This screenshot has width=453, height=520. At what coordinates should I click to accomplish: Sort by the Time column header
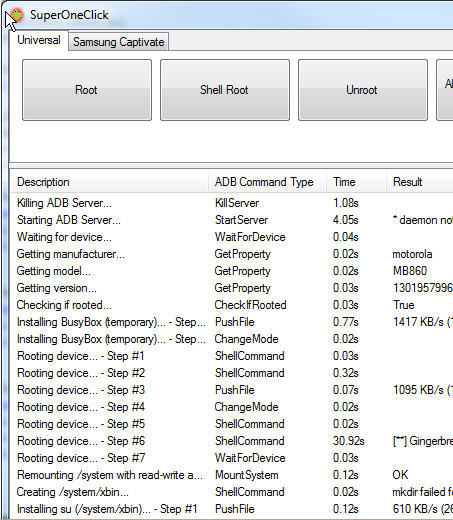tap(356, 182)
